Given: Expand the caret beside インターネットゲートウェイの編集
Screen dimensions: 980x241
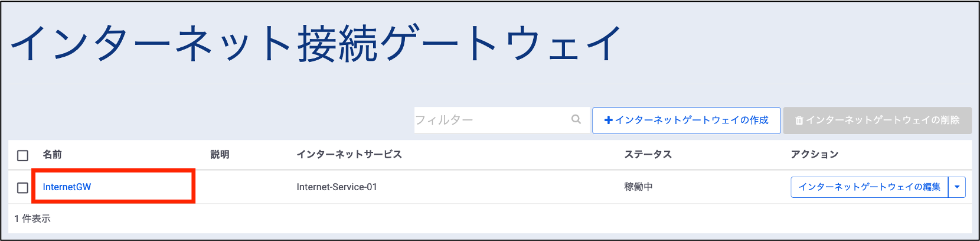Looking at the screenshot, I should [957, 187].
